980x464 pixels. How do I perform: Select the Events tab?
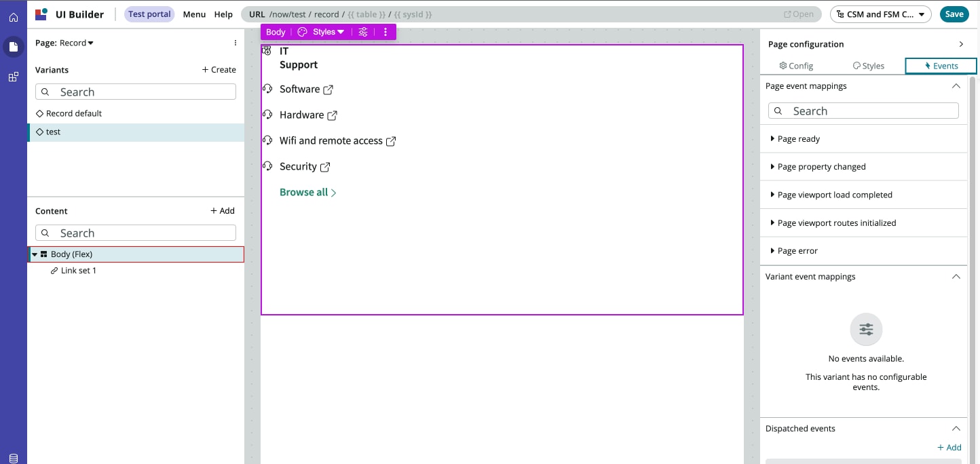pos(941,66)
